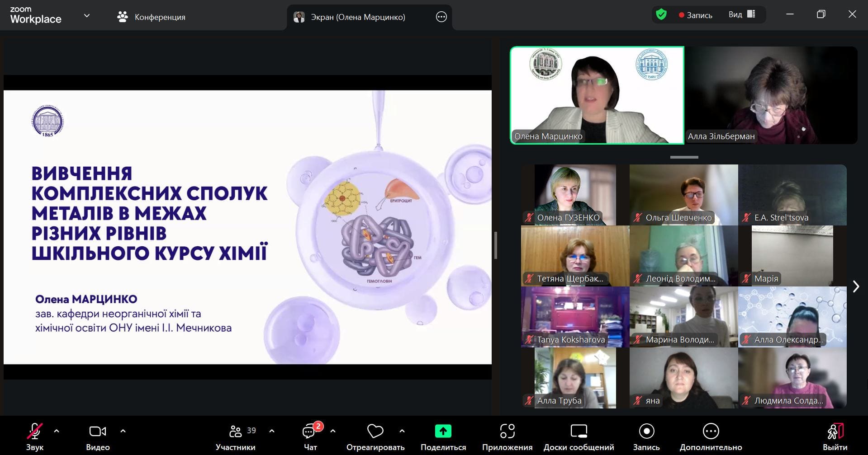Expand video options arrow next to Видео
The height and width of the screenshot is (455, 868).
coord(123,431)
